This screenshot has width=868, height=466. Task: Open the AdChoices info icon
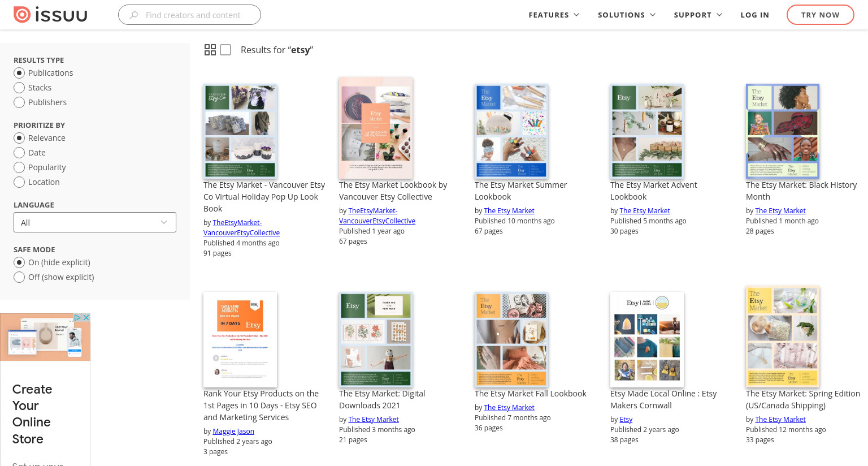(x=78, y=318)
